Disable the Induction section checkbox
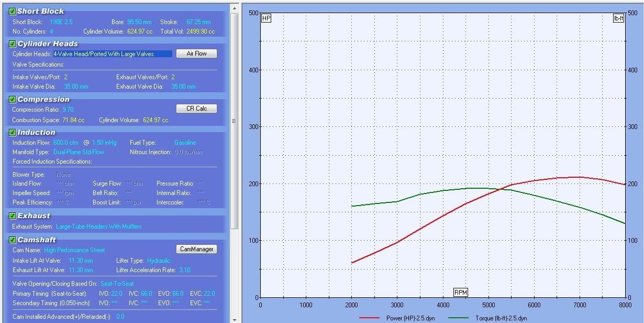The width and height of the screenshot is (644, 323). tap(13, 132)
